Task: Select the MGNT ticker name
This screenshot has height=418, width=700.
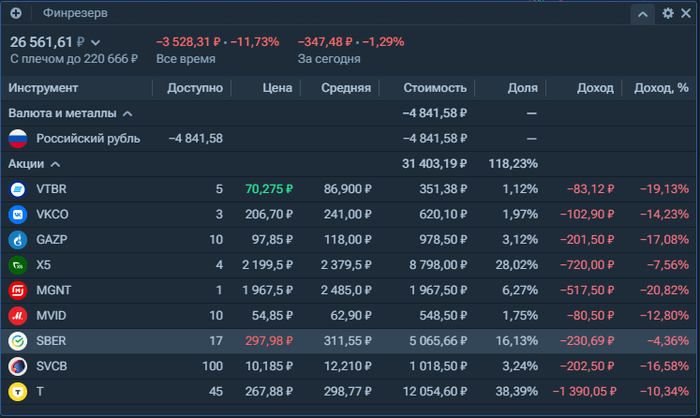Action: [x=54, y=290]
